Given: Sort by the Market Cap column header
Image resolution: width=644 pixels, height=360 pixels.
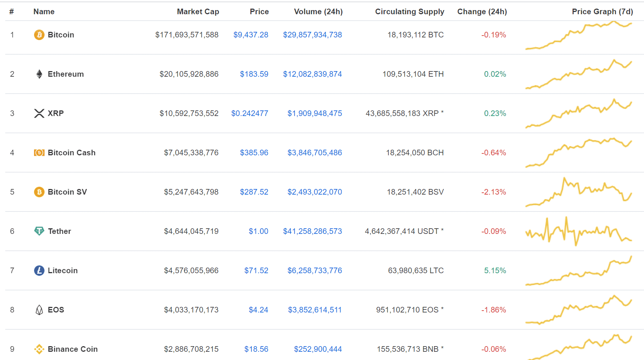Looking at the screenshot, I should coord(198,12).
